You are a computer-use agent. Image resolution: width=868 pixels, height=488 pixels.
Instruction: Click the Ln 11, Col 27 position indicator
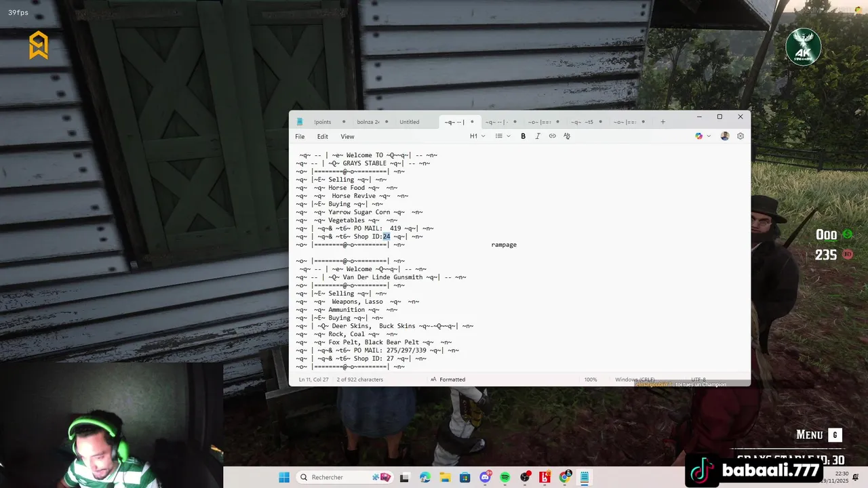[x=313, y=380]
